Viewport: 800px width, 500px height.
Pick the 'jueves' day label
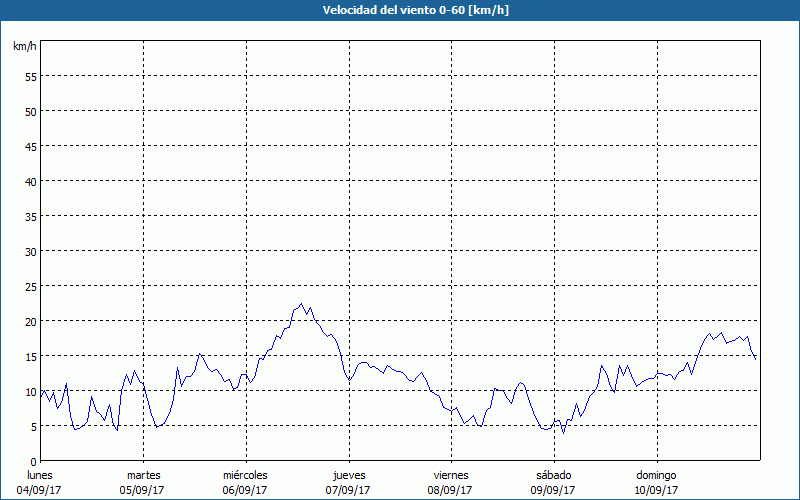click(x=348, y=474)
